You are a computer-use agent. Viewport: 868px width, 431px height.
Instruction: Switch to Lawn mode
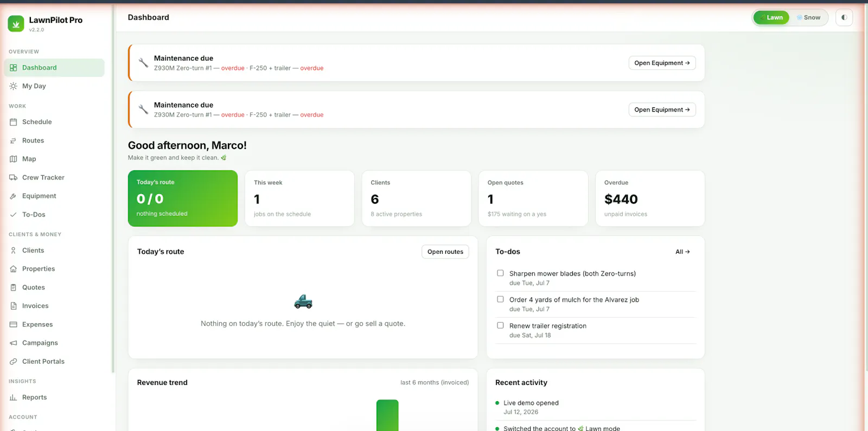pos(771,17)
